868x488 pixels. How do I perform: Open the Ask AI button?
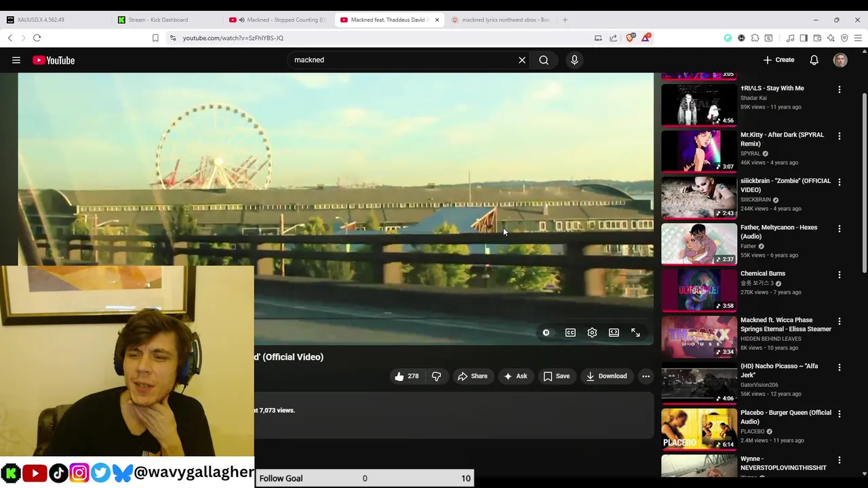pos(515,376)
